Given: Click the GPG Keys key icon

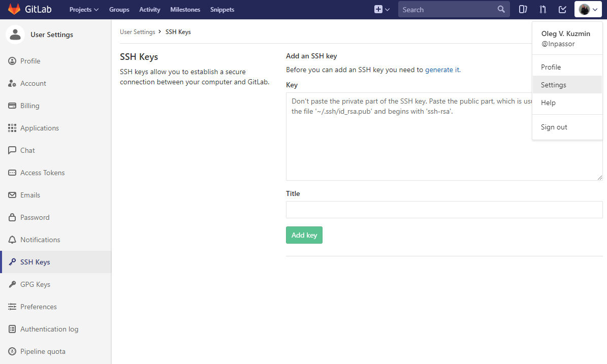Looking at the screenshot, I should point(12,284).
